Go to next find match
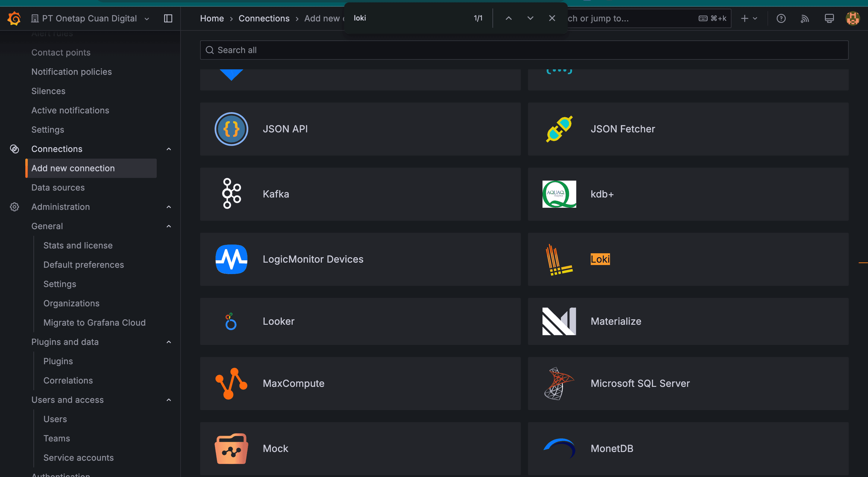Screen dimensions: 868x477 click(530, 18)
